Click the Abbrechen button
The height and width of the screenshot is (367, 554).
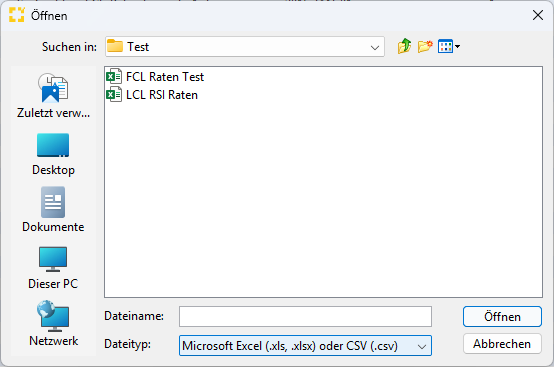tap(502, 344)
